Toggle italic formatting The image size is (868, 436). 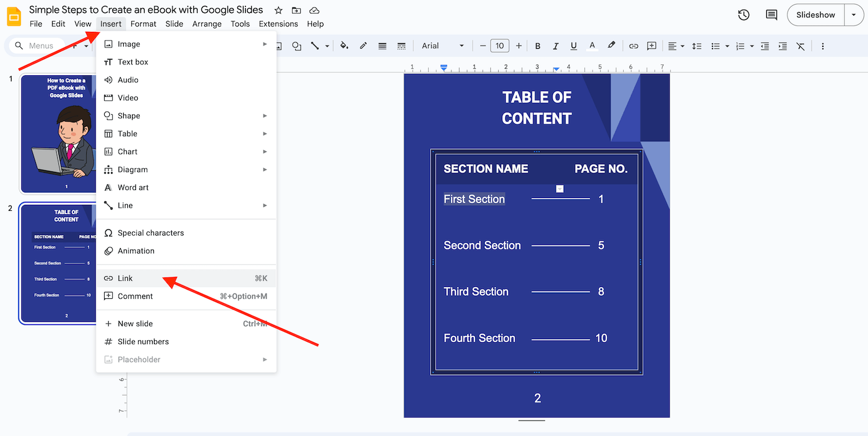(x=556, y=46)
